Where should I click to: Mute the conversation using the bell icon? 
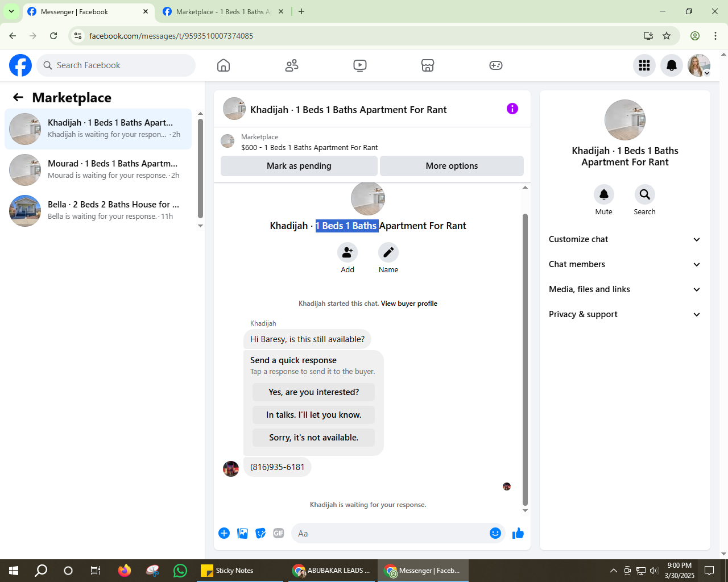pyautogui.click(x=604, y=194)
